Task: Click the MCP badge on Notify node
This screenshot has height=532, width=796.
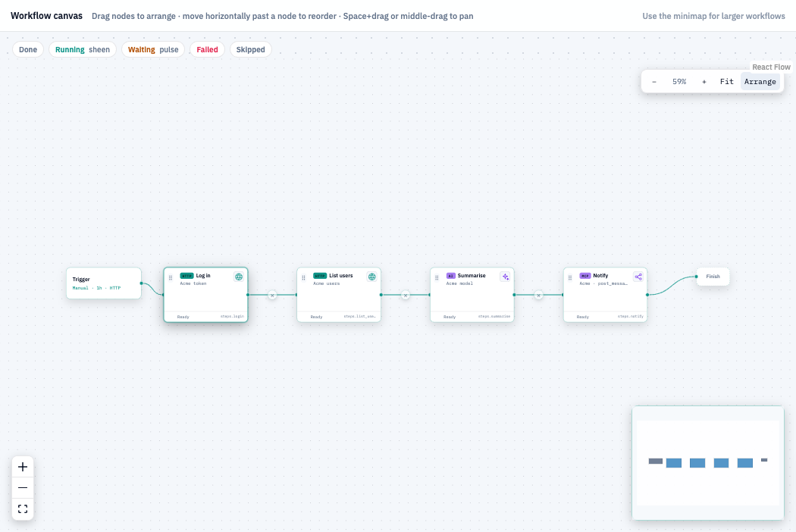Action: (x=585, y=276)
